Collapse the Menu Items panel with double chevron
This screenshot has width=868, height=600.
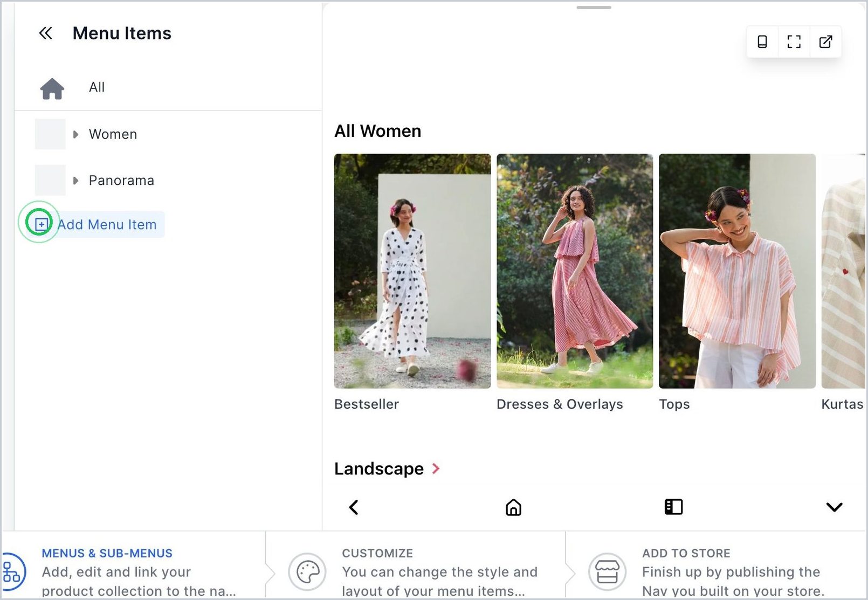[x=46, y=33]
